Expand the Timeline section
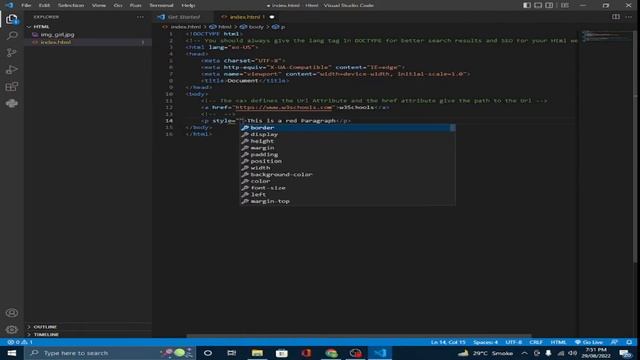The width and height of the screenshot is (640, 360). 46,334
